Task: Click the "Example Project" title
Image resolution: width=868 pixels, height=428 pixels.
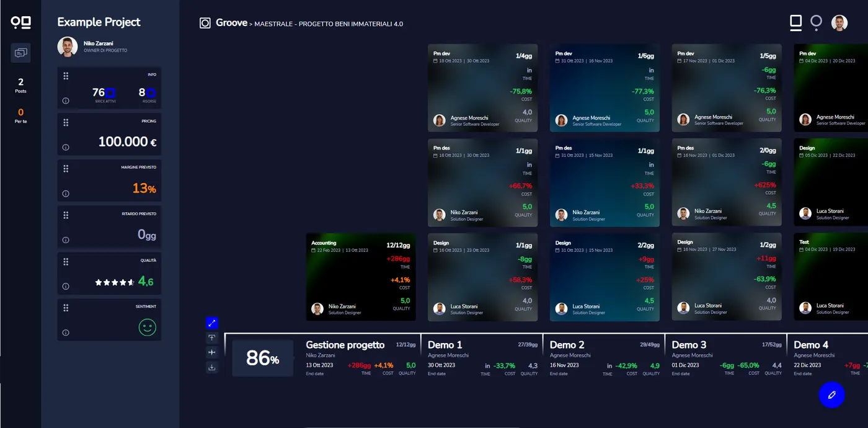Action: coord(99,22)
